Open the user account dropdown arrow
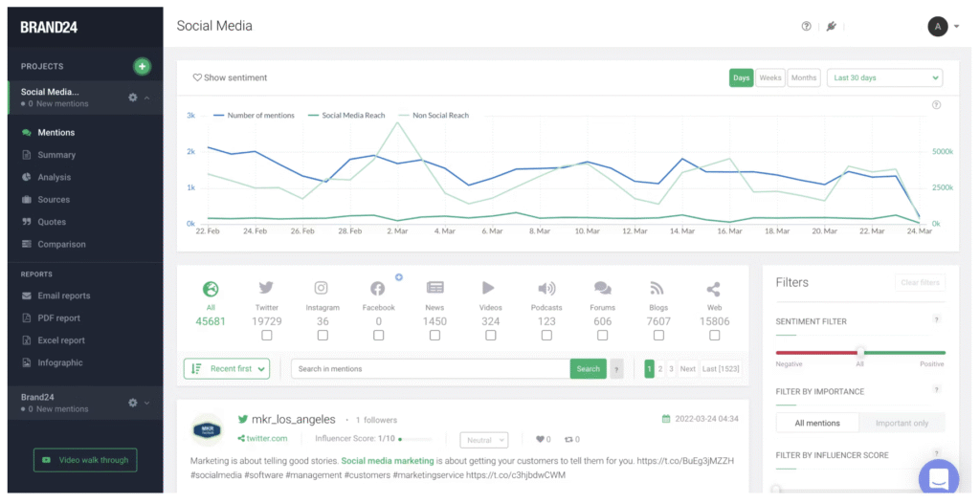The image size is (980, 503). [x=956, y=26]
